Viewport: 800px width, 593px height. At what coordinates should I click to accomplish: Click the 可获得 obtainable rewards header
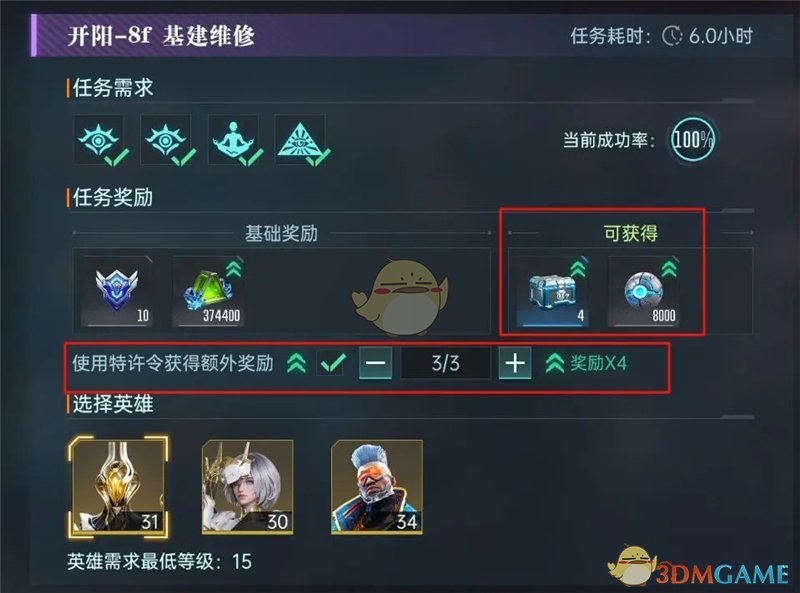[x=631, y=233]
